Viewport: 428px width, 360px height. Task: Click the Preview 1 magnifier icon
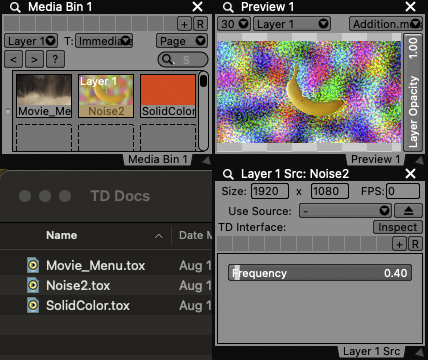[x=228, y=7]
